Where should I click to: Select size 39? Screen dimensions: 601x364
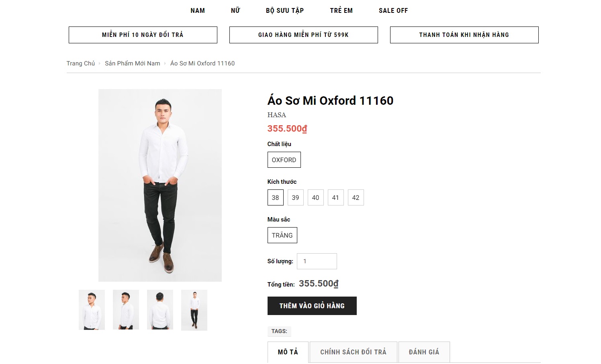[296, 197]
